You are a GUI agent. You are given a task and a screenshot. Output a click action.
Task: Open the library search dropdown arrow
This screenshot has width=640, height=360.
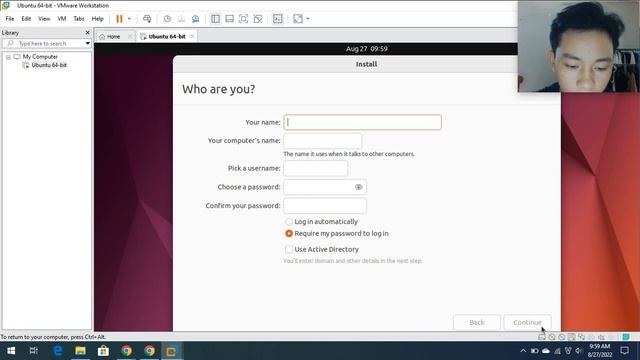click(x=87, y=43)
